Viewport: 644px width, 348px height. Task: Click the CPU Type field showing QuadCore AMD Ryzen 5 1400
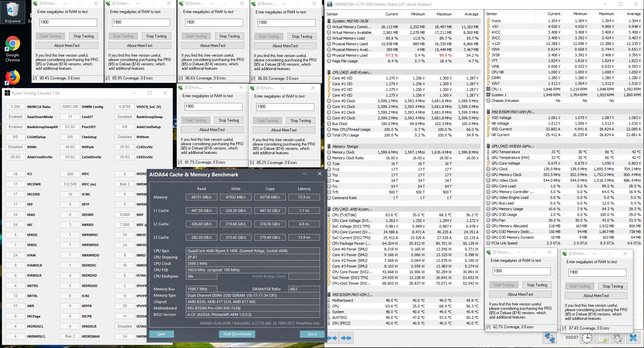click(253, 251)
